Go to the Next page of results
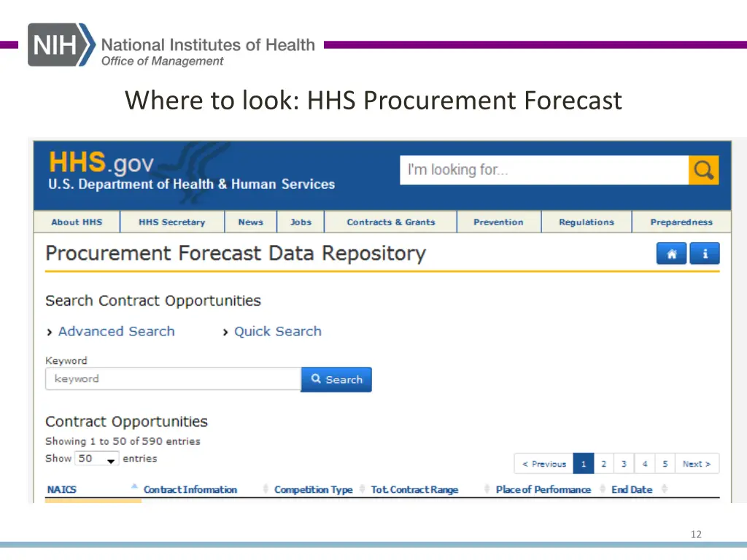This screenshot has width=747, height=560. click(x=696, y=463)
